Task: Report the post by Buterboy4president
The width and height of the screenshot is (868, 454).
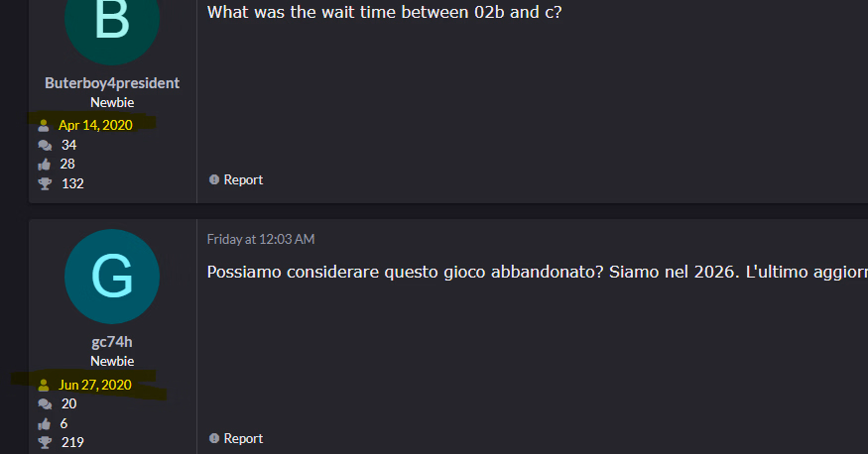Action: 236,179
